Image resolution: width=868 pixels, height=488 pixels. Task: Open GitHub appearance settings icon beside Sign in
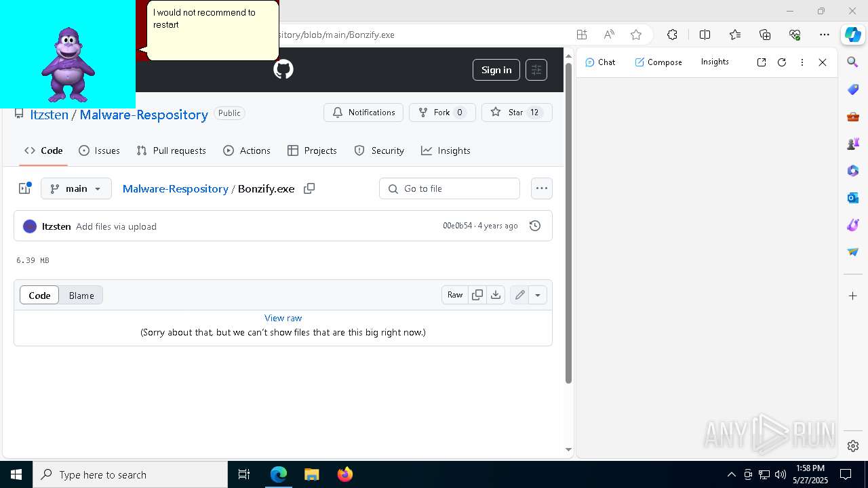point(536,70)
